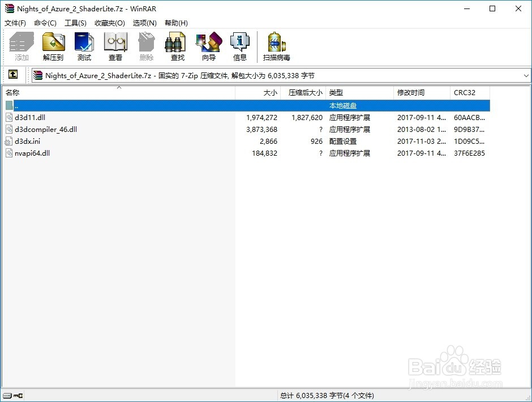Click the nvapi64.dll file icon
The height and width of the screenshot is (402, 532).
pyautogui.click(x=9, y=153)
